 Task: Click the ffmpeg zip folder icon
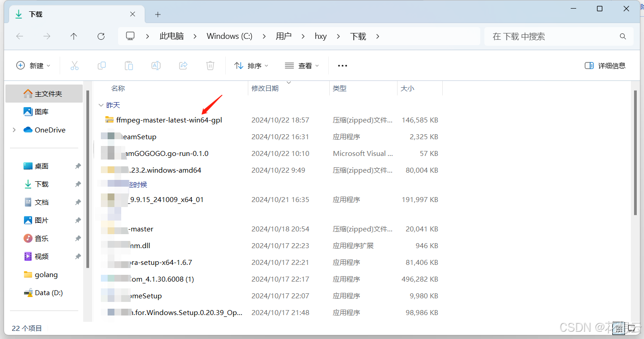(x=109, y=120)
